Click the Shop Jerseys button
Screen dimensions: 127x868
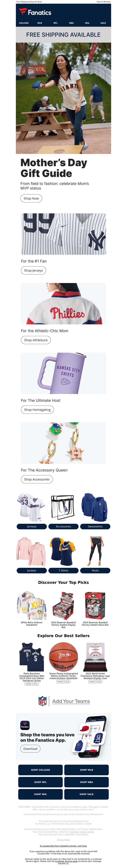[33, 270]
